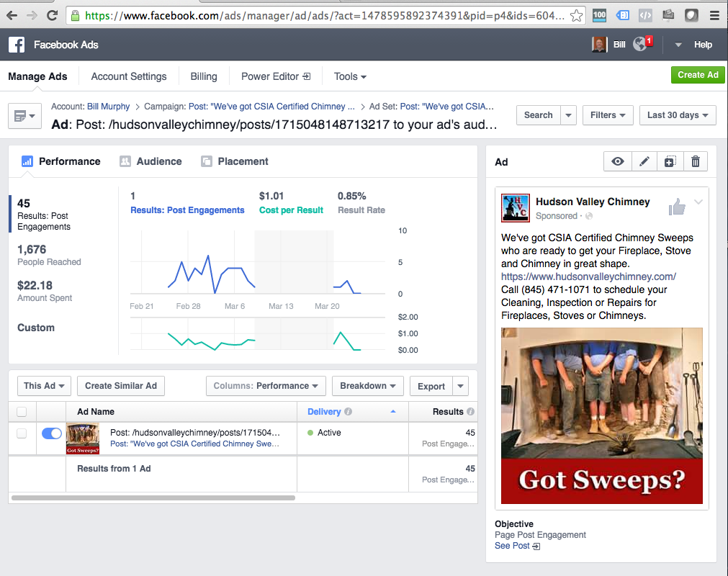Viewport: 728px width, 576px height.
Task: Sort by Delivery using the arrow
Action: click(393, 412)
